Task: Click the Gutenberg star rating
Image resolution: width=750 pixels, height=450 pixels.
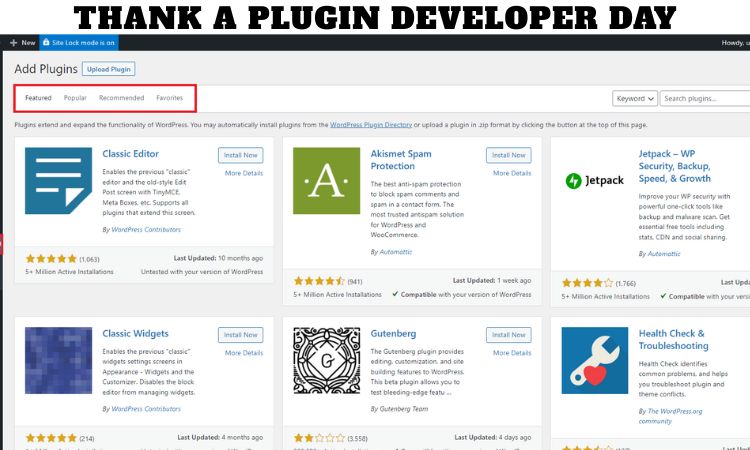Action: click(319, 438)
